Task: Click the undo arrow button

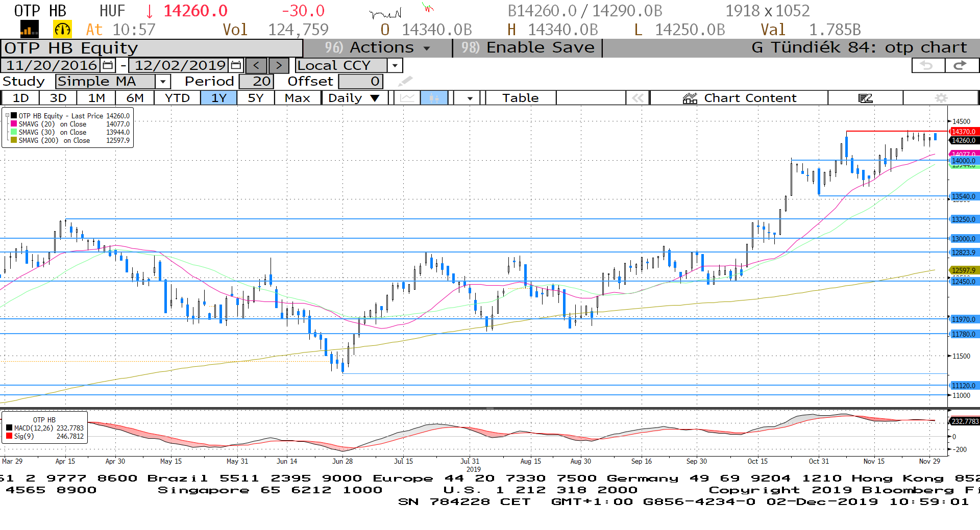Action: pos(928,65)
